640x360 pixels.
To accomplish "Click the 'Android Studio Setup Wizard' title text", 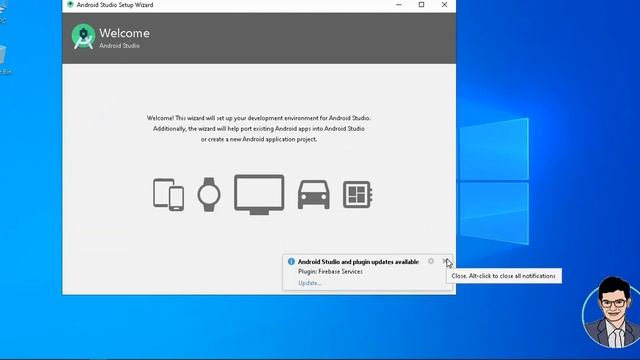I will pos(115,5).
